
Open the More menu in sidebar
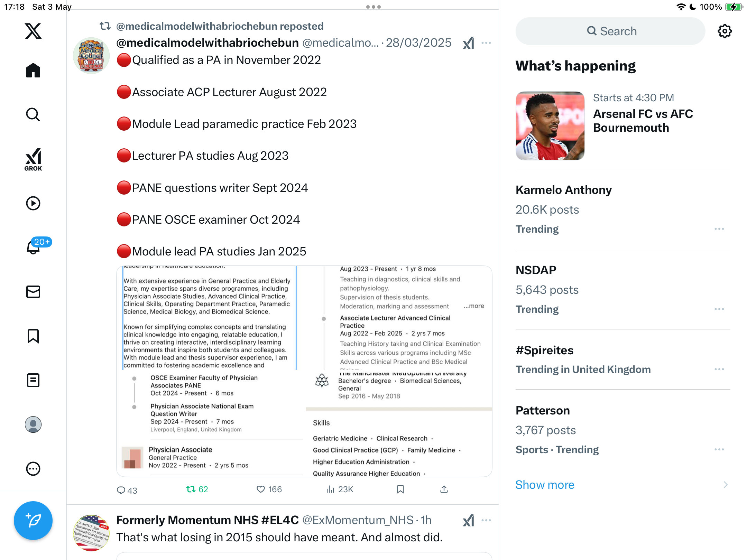point(33,469)
